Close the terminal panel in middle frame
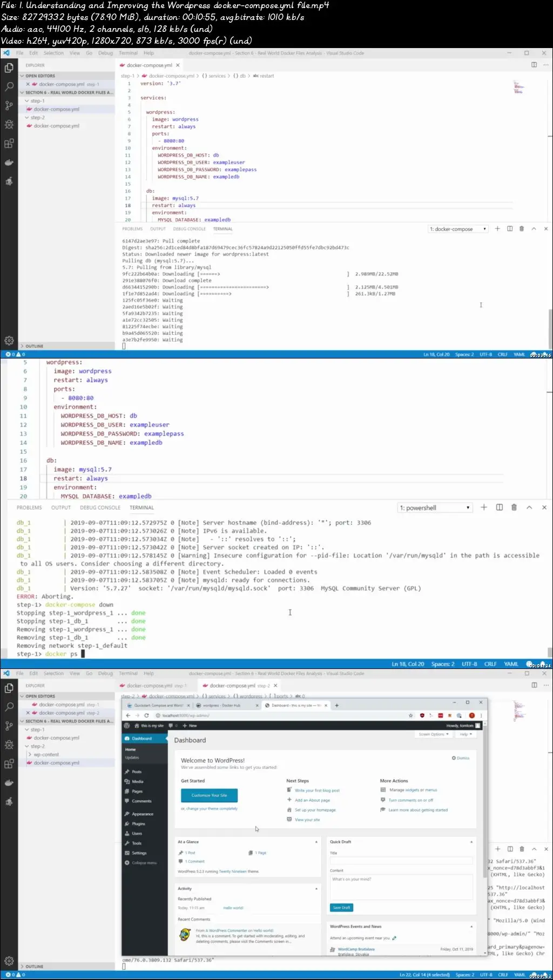This screenshot has height=980, width=553. coord(544,508)
